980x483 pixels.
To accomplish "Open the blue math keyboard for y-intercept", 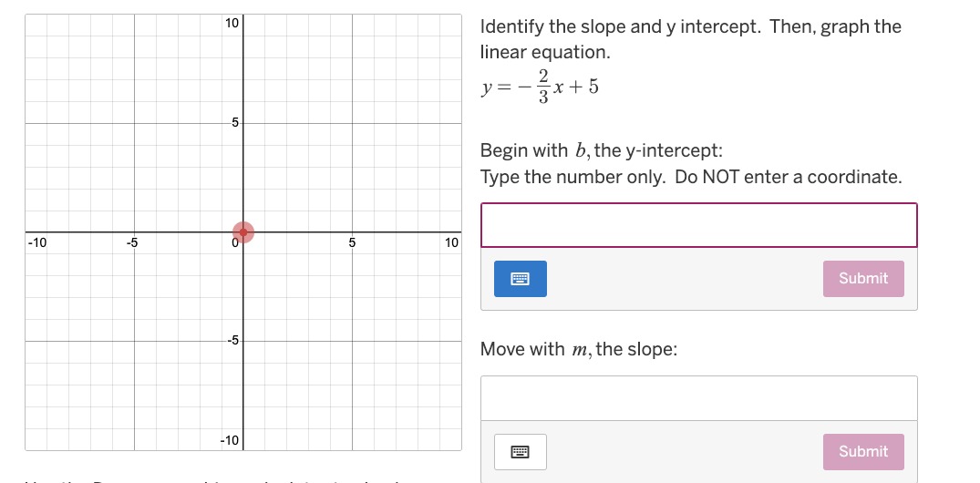I will point(520,279).
